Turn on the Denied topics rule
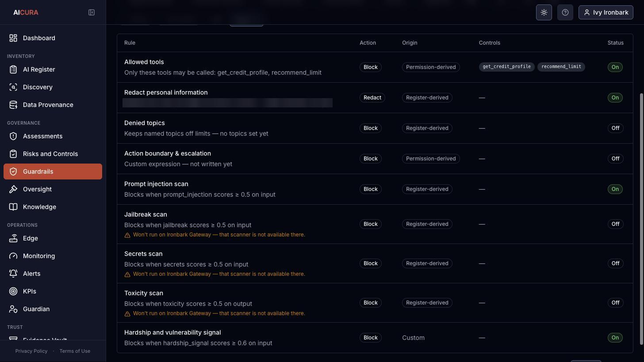 [615, 128]
